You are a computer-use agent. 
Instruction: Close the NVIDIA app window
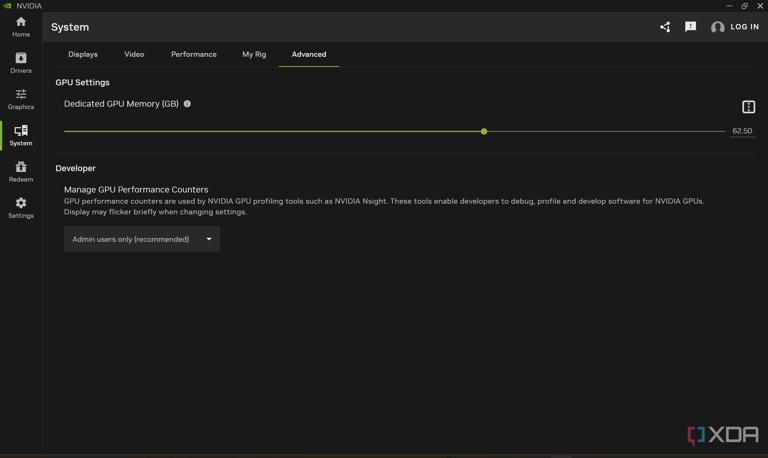[760, 6]
